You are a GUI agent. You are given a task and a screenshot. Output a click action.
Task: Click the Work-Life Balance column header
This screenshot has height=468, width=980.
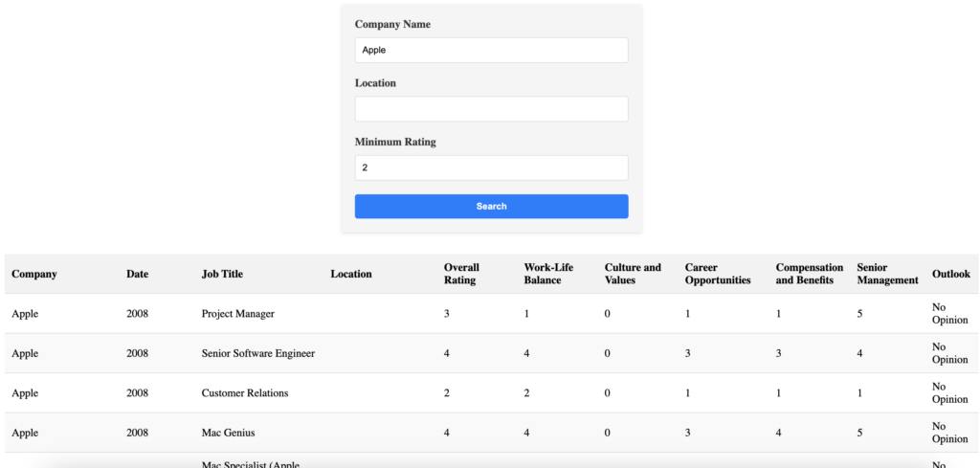coord(548,274)
